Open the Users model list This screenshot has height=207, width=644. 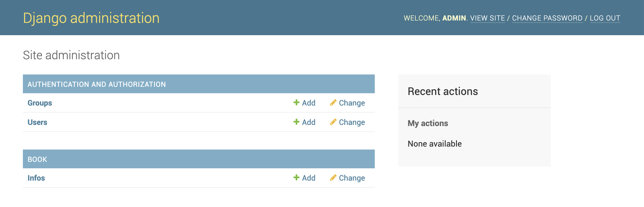pyautogui.click(x=37, y=122)
